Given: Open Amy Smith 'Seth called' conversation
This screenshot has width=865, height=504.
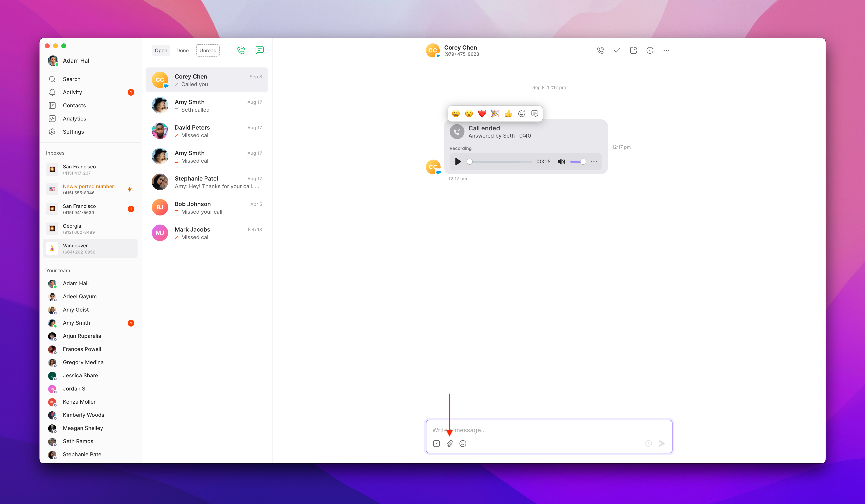Looking at the screenshot, I should pyautogui.click(x=207, y=105).
